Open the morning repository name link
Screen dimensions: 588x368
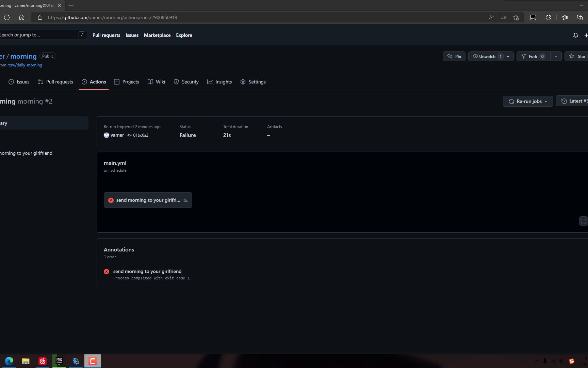click(23, 56)
